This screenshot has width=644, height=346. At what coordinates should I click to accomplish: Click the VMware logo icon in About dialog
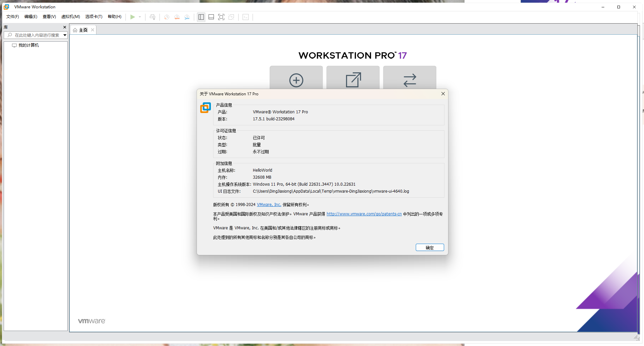206,108
